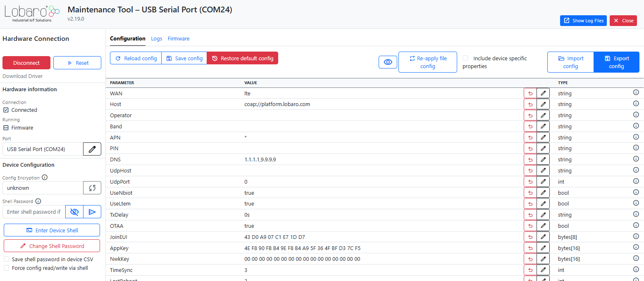Focus the shell password input field
Screen dimensions: 644x281
coord(34,212)
